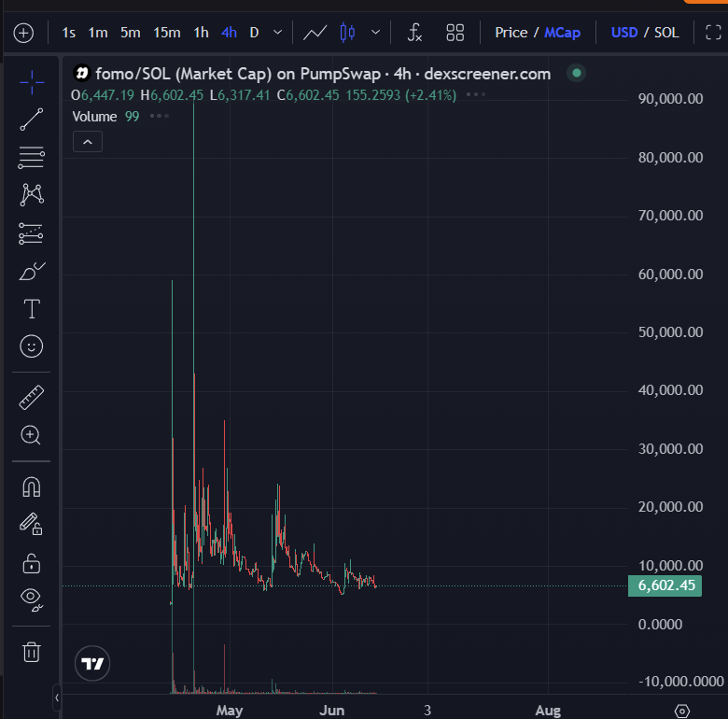Image resolution: width=728 pixels, height=719 pixels.
Task: Click the plus compare symbol icon
Action: point(23,33)
